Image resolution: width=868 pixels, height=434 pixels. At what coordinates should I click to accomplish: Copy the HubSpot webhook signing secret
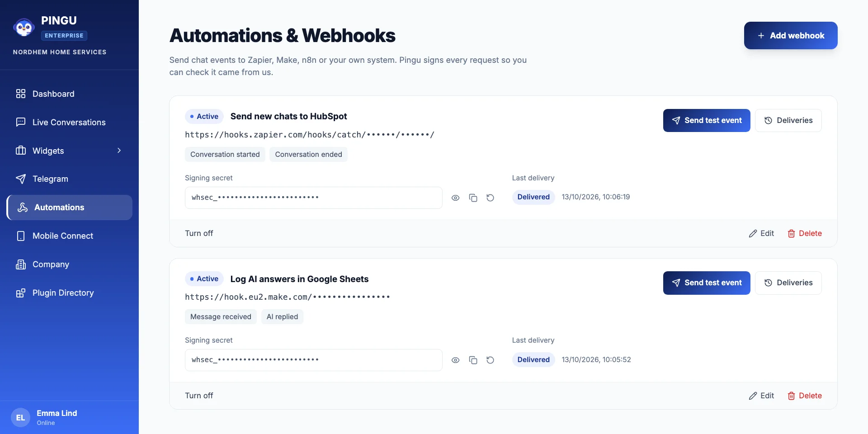473,198
